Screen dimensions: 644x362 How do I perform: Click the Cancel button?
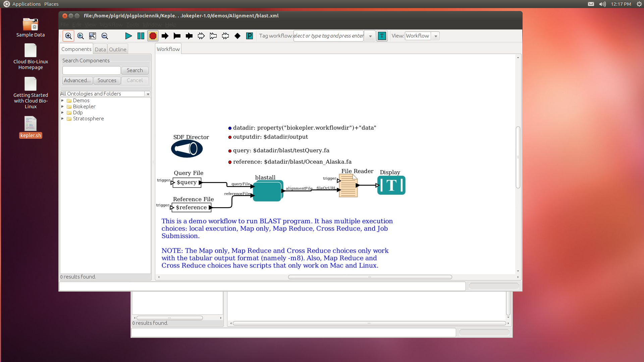point(135,80)
